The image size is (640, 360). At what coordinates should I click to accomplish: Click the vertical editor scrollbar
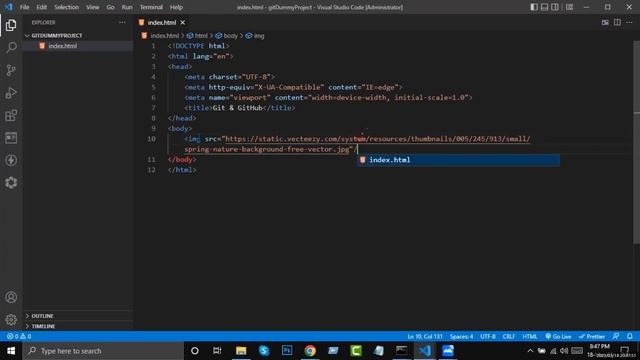coord(637,143)
